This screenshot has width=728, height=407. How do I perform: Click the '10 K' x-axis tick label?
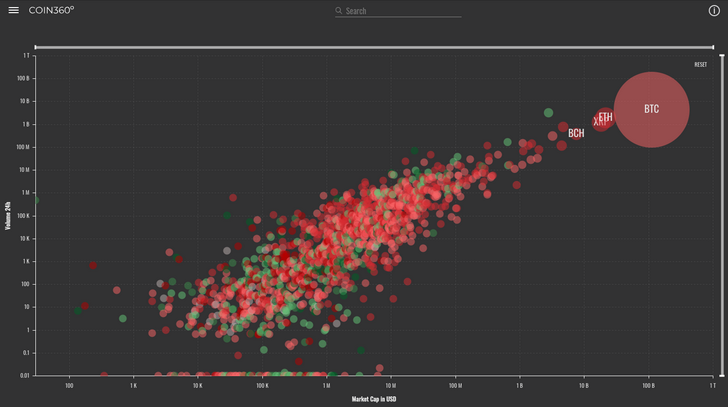(198, 386)
